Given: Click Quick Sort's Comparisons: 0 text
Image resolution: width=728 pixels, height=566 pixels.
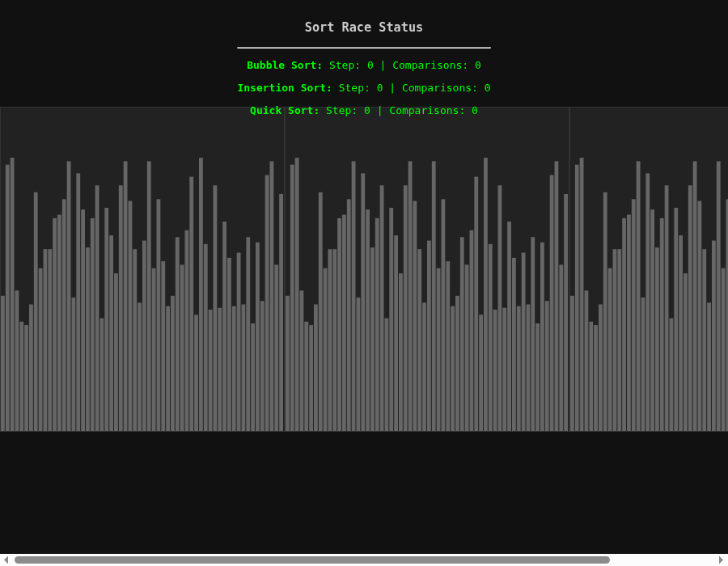Looking at the screenshot, I should [434, 111].
